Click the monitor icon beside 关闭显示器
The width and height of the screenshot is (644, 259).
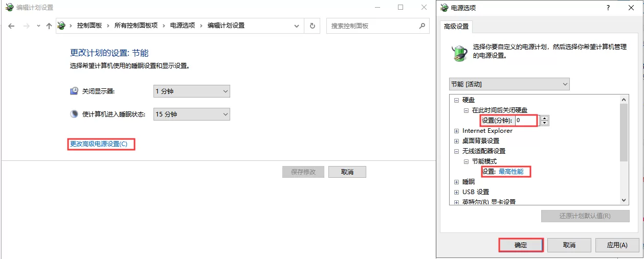(x=74, y=91)
